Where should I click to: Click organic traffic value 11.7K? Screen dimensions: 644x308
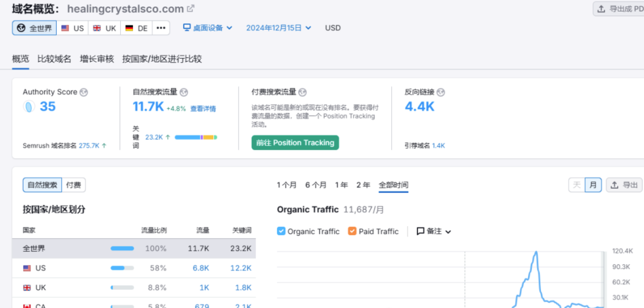tap(148, 106)
